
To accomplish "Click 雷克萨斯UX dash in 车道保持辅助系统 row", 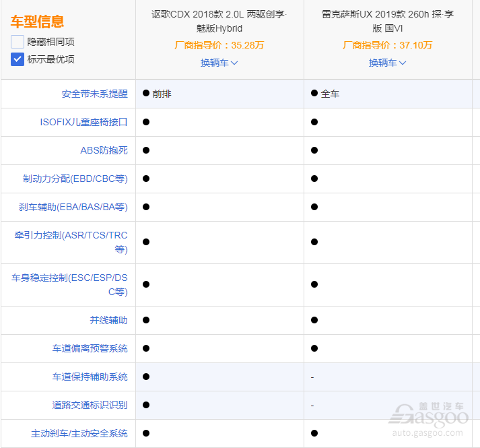I will click(x=312, y=377).
